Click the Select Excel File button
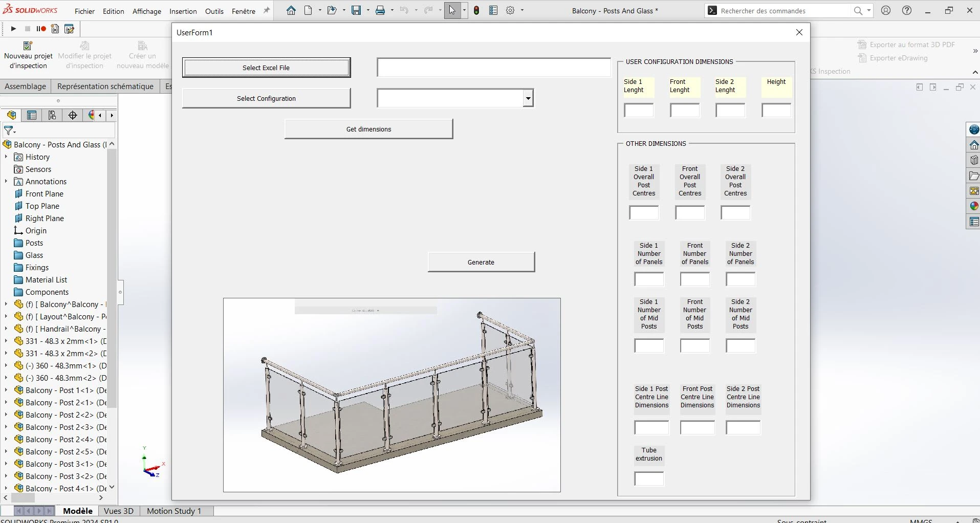This screenshot has height=523, width=980. [266, 68]
